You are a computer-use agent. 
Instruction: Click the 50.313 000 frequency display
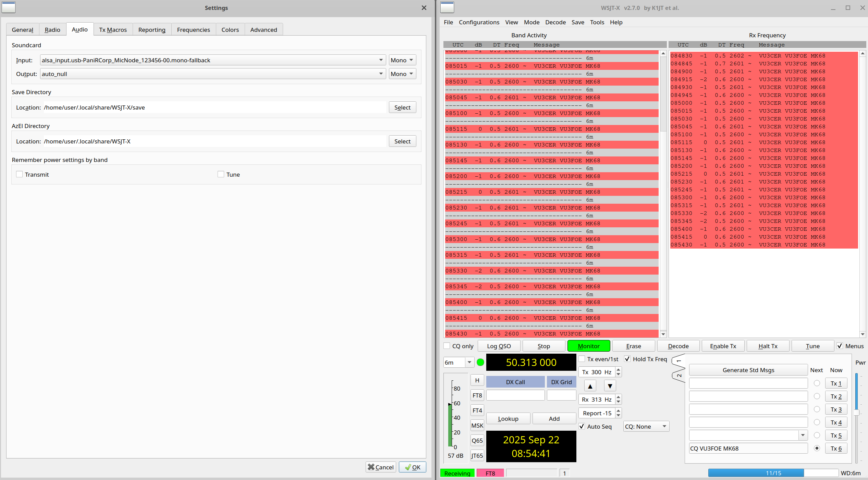(531, 362)
